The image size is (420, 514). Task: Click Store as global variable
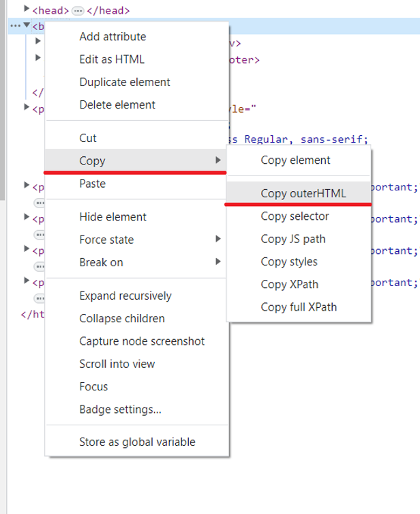coord(137,442)
